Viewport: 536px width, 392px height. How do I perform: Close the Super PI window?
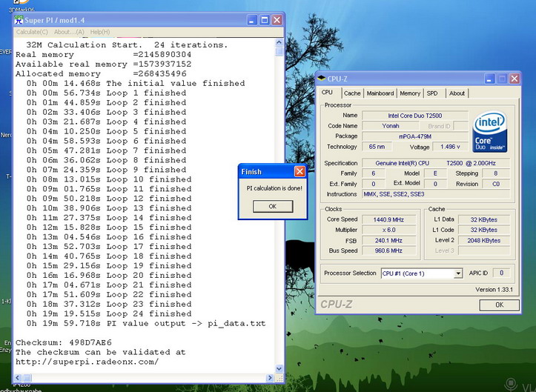[277, 20]
